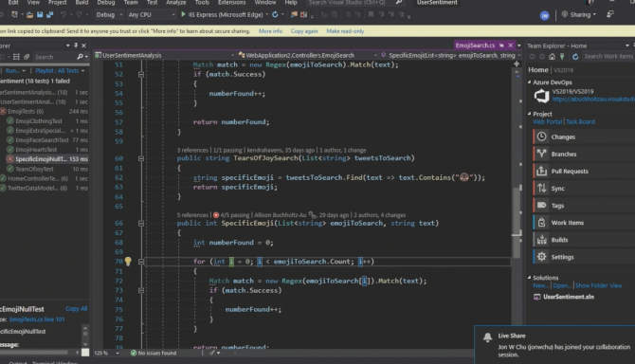The width and height of the screenshot is (635, 364).
Task: Collapse the Azure DevOps section
Action: pos(529,82)
